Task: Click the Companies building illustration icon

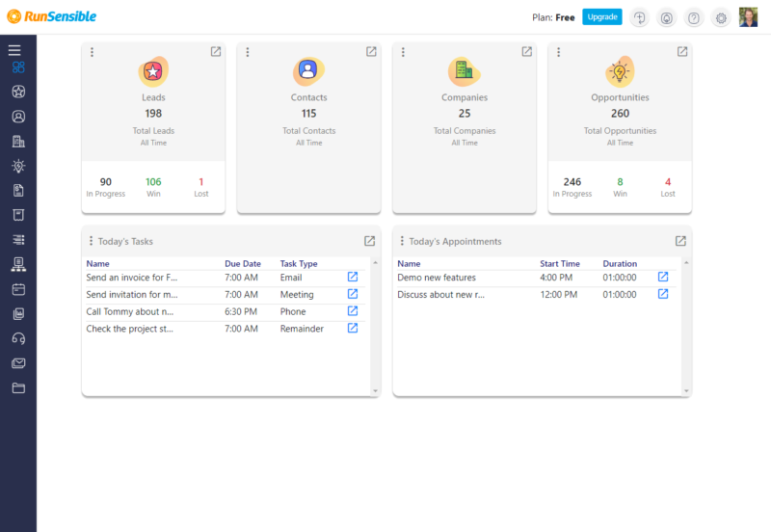Action: coord(464,70)
